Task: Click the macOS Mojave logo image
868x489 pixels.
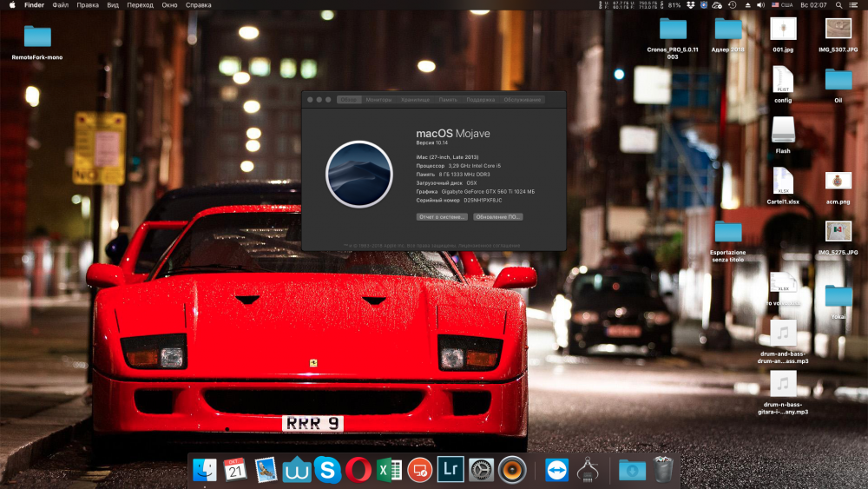Action: (x=358, y=174)
